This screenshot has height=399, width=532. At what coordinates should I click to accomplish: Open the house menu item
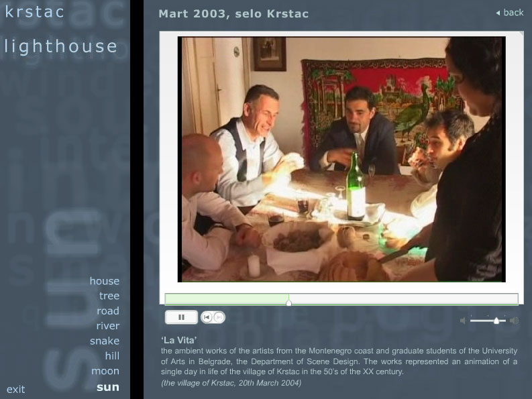click(x=105, y=281)
